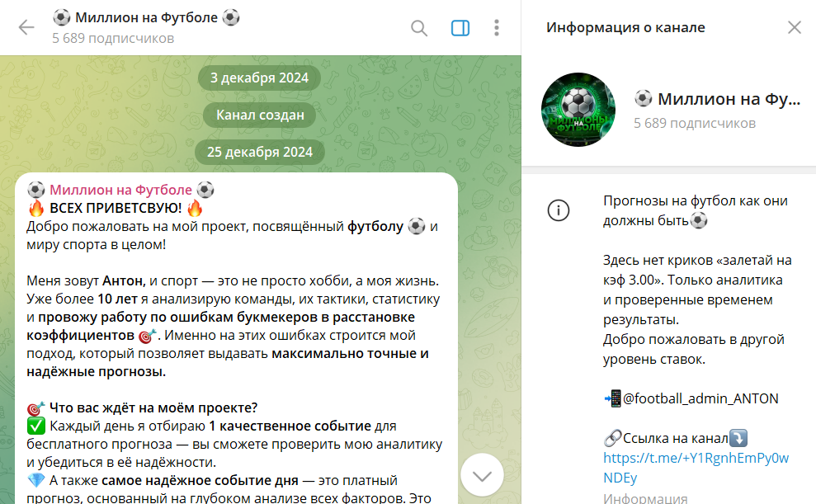Toggle the channel info side panel
Image resolution: width=816 pixels, height=504 pixels.
click(x=460, y=27)
